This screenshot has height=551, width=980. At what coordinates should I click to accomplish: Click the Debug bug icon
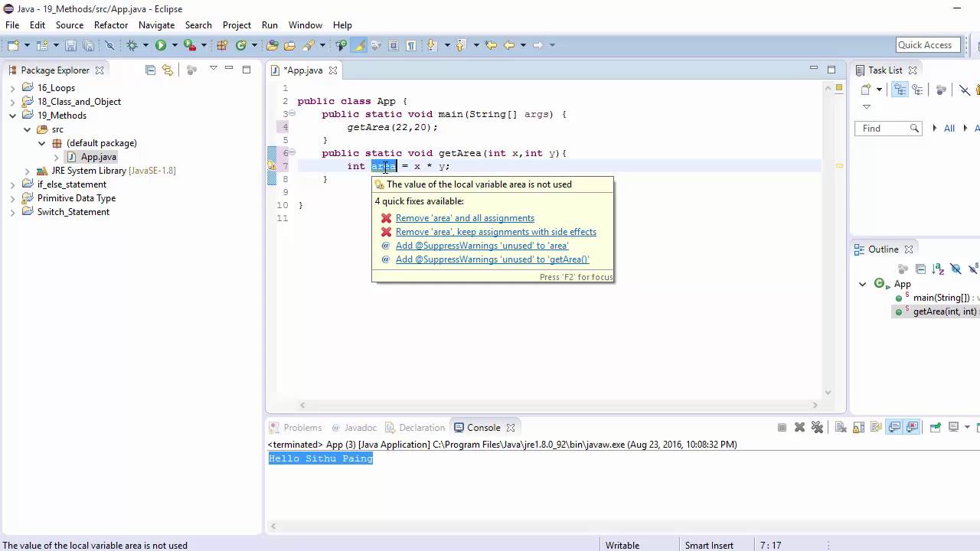pos(132,45)
